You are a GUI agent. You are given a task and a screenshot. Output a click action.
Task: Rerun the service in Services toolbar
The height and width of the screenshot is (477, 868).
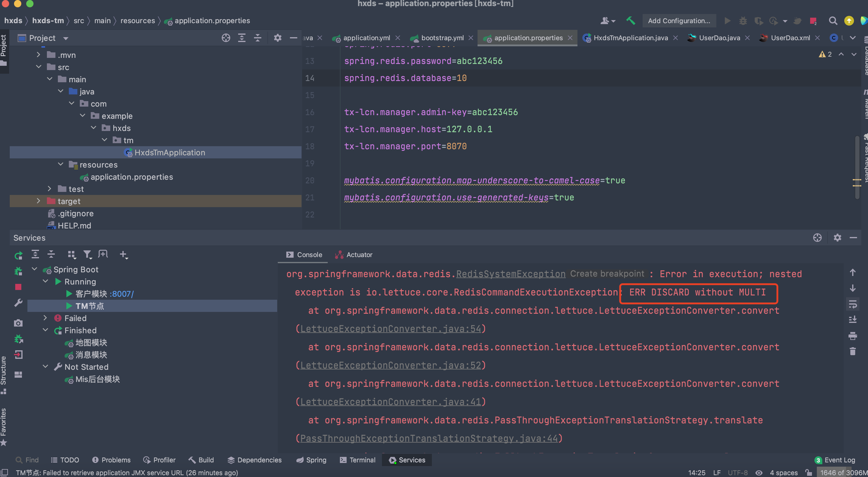pos(18,255)
